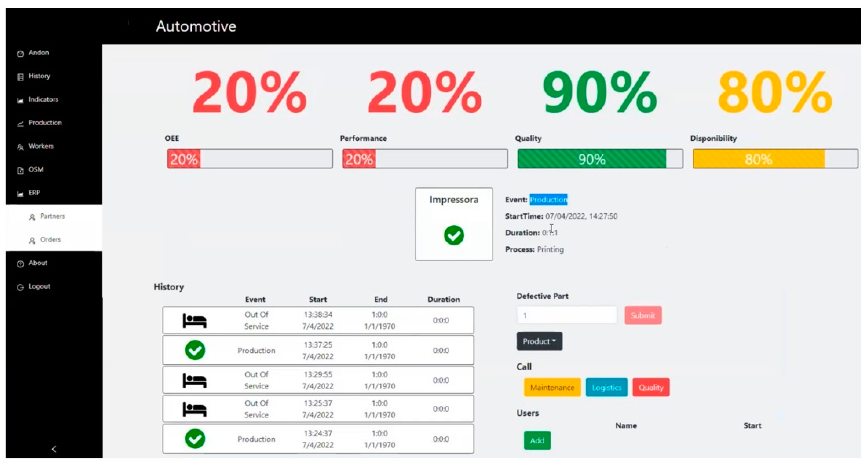Click bed icon of 13:38:34 history row

[195, 320]
